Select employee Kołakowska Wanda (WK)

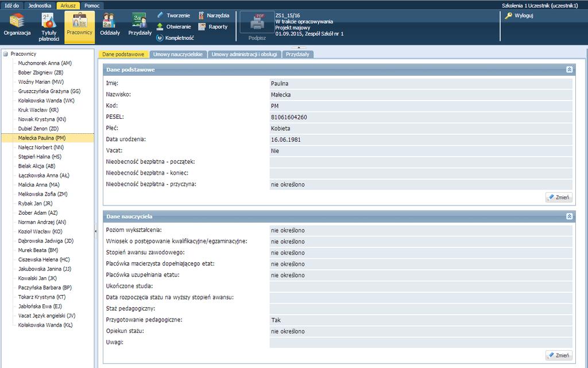click(x=46, y=101)
